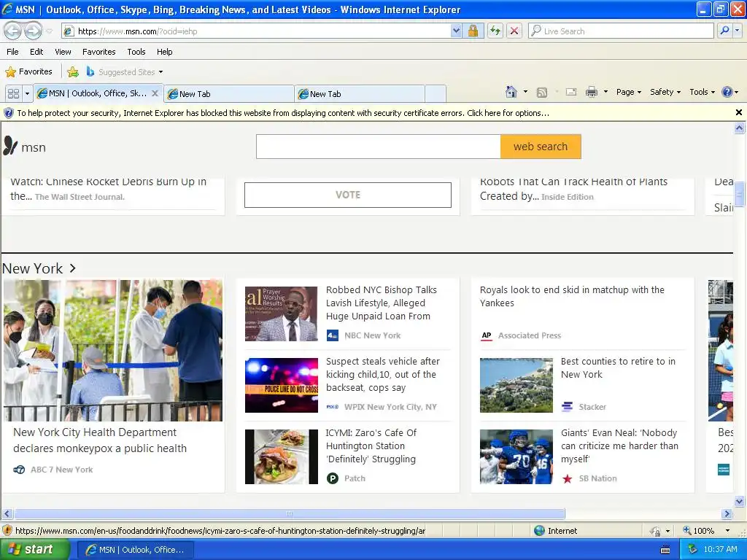The width and height of the screenshot is (747, 560).
Task: Click the VOTE button
Action: coord(348,195)
